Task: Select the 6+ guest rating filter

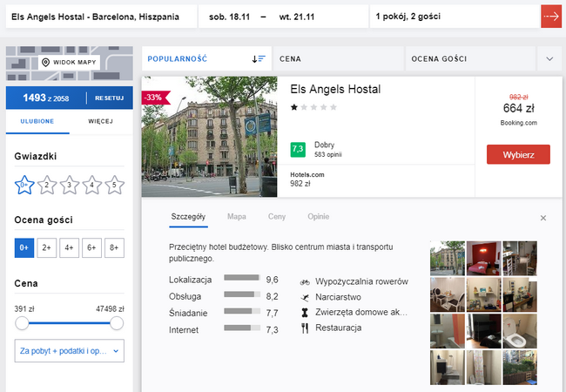Action: click(x=92, y=248)
